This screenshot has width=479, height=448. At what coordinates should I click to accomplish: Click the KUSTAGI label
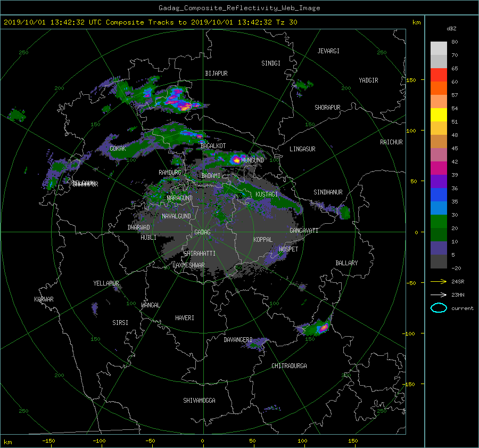pos(267,194)
